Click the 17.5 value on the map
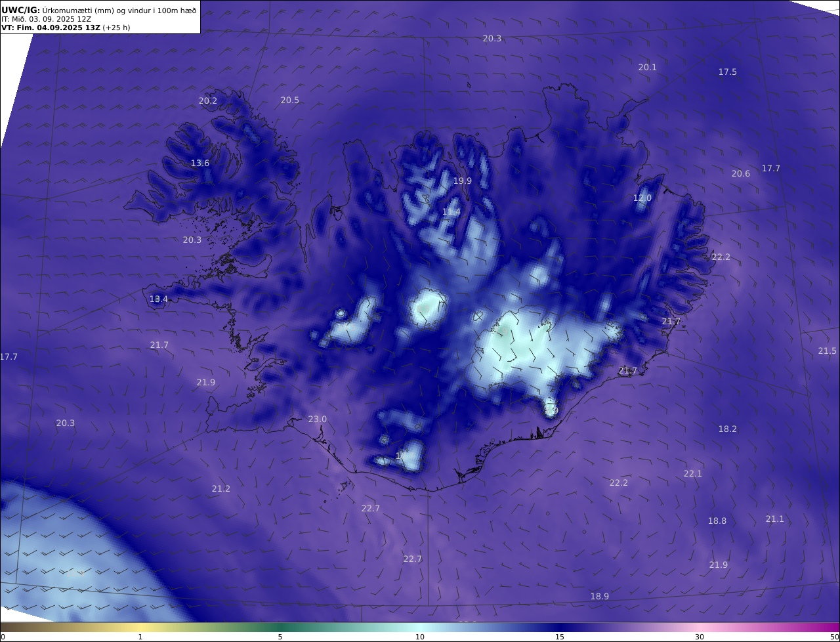 pyautogui.click(x=728, y=72)
